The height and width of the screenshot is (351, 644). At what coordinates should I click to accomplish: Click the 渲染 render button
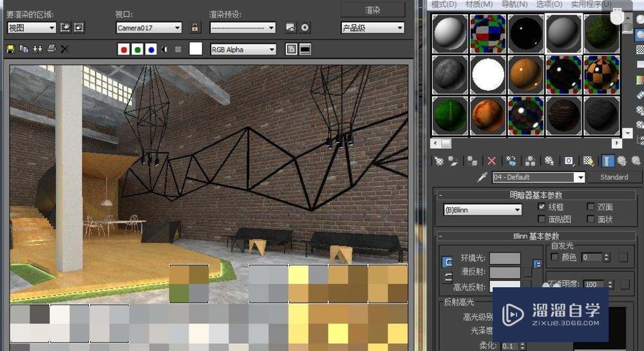pyautogui.click(x=372, y=10)
